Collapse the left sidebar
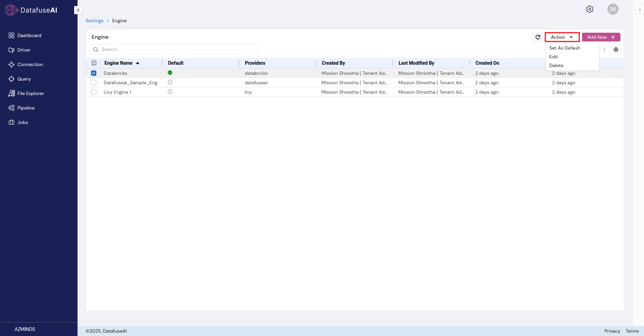This screenshot has width=644, height=336. (x=78, y=10)
